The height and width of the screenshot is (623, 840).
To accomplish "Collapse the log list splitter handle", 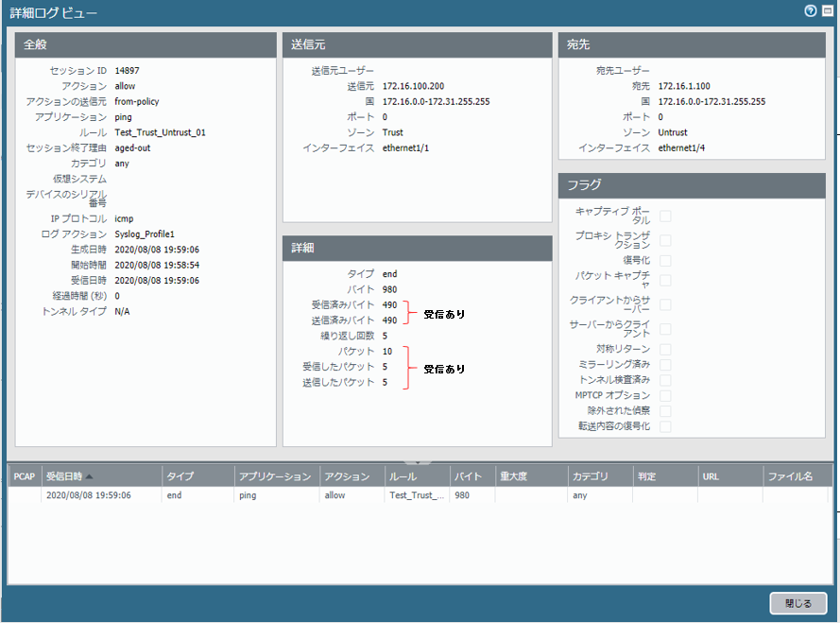I will click(x=418, y=461).
